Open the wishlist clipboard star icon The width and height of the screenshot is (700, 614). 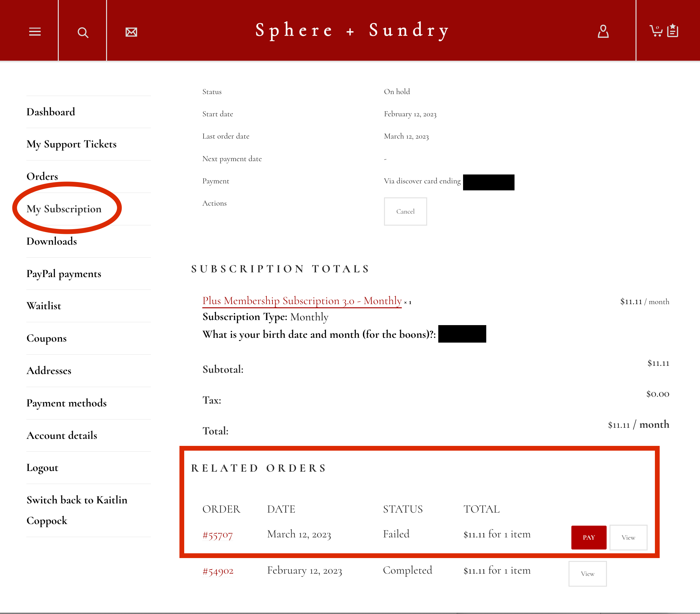673,30
